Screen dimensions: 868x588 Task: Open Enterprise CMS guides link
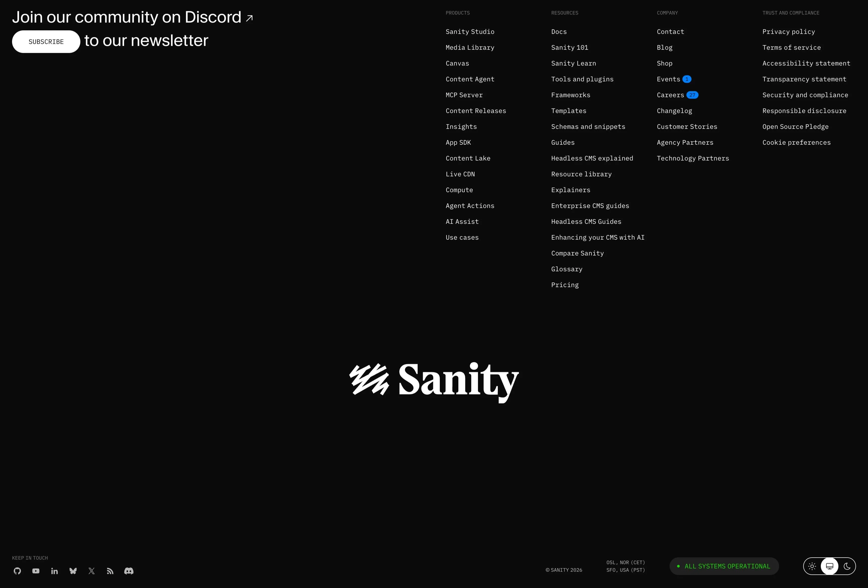click(x=590, y=206)
